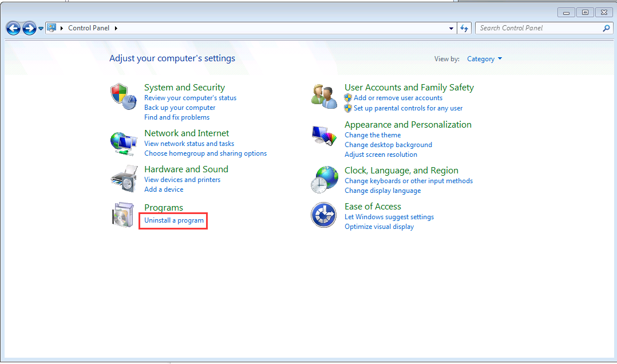Click Change desktop background
This screenshot has width=617, height=364.
coord(389,145)
